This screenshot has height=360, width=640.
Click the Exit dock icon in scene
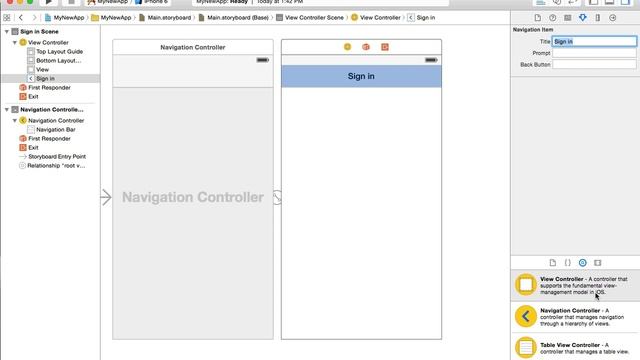384,47
